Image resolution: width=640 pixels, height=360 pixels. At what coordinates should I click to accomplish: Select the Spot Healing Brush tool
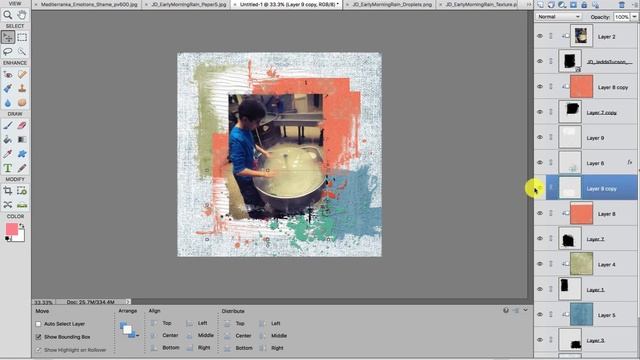22,74
